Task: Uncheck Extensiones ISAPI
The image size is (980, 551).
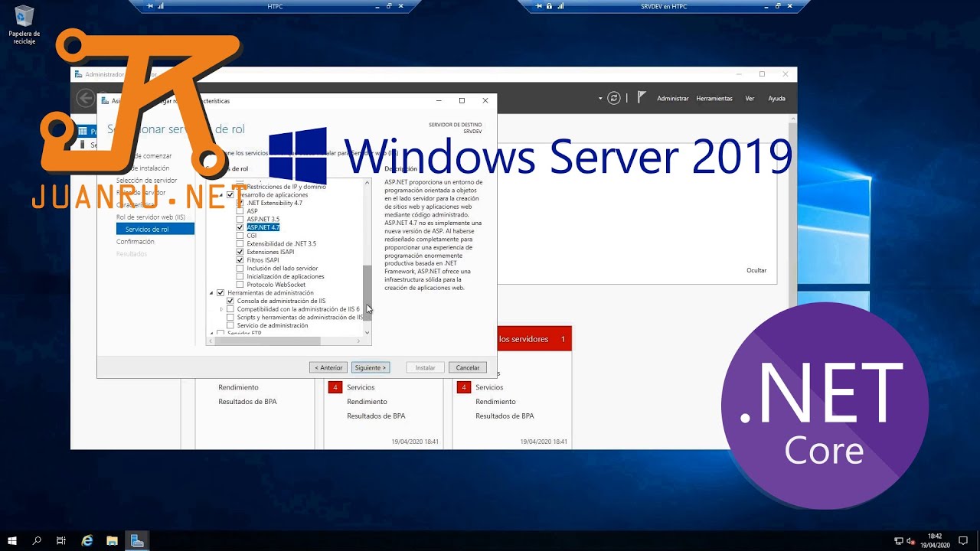Action: (240, 252)
